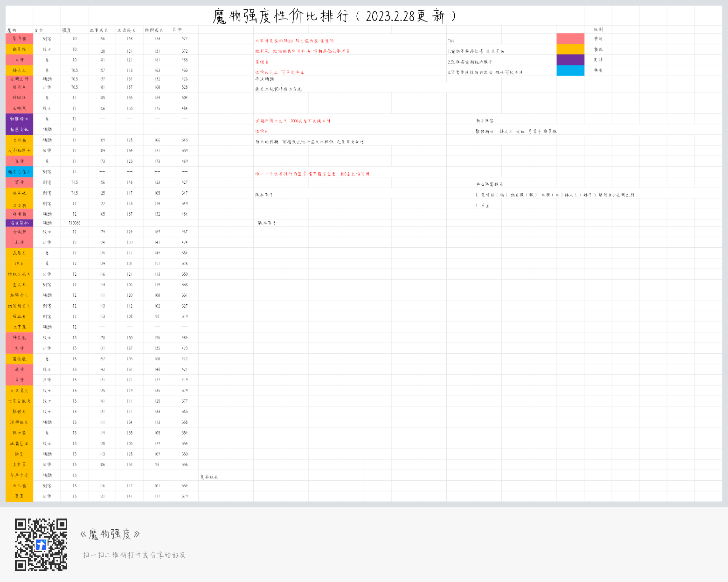
Task: Click the 魔物 column header cell
Action: tap(19, 30)
